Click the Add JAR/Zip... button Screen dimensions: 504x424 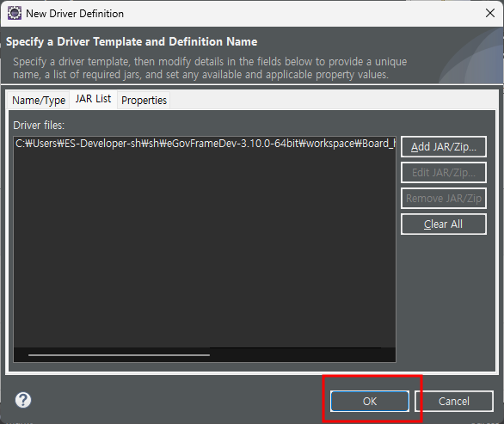click(444, 147)
